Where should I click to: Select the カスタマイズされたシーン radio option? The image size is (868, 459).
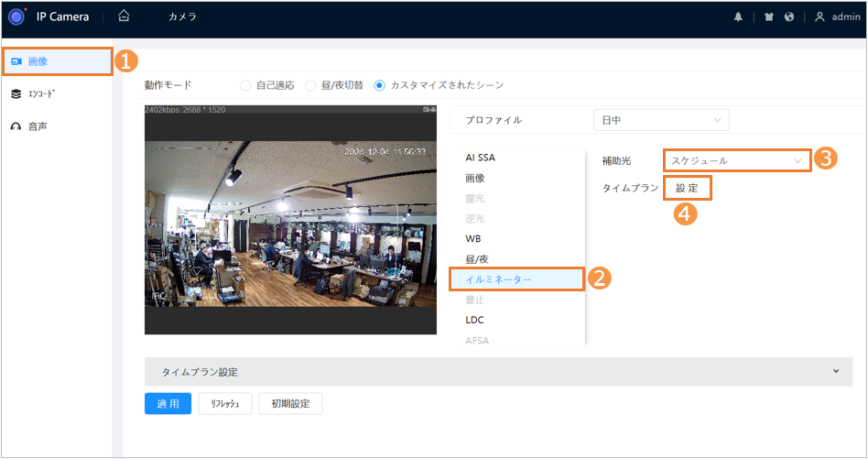click(x=380, y=85)
